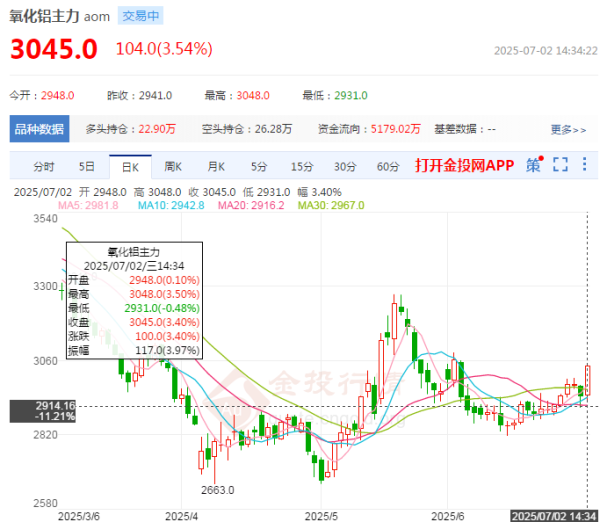Switch to 30分 chart tab
Viewport: 600px width, 522px height.
[x=345, y=167]
